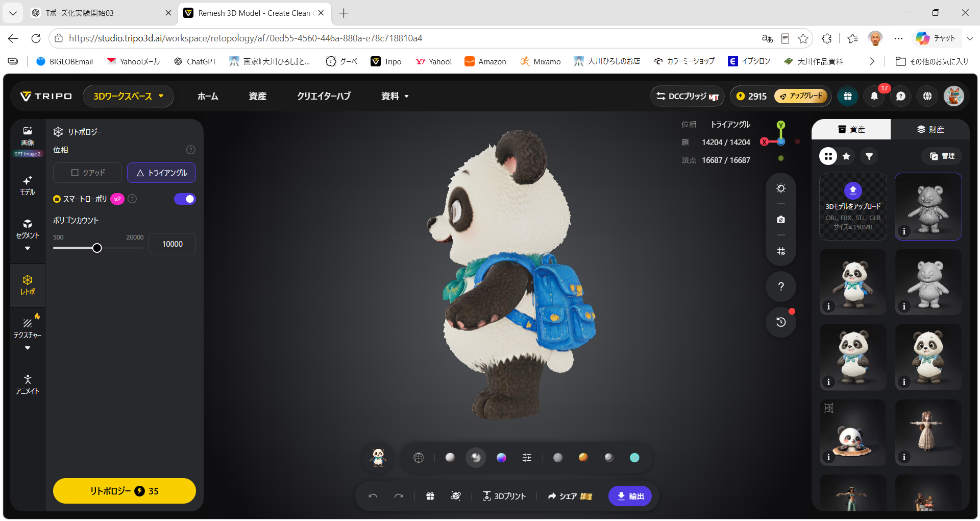Select the レトポ retopology sidebar icon

[x=28, y=285]
